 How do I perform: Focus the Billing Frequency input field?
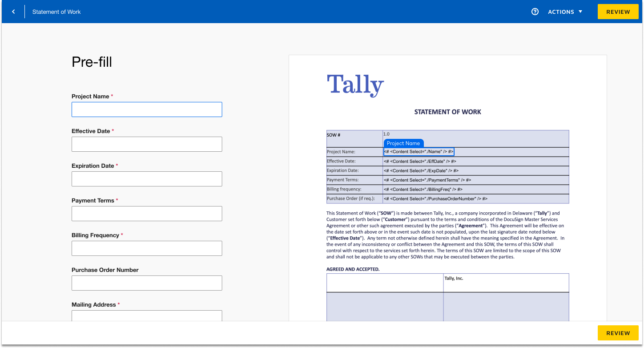(147, 248)
